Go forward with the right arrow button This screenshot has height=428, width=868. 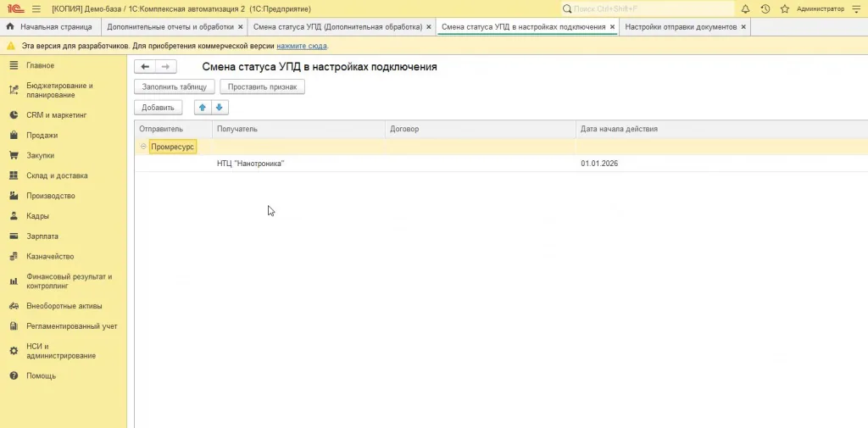coord(165,66)
